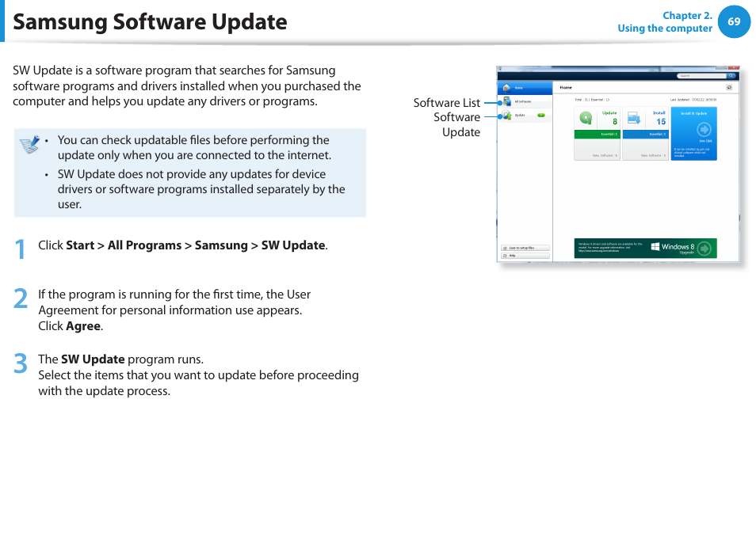The image size is (756, 536).
Task: Click the blue Install download icon
Action: pyautogui.click(x=634, y=118)
